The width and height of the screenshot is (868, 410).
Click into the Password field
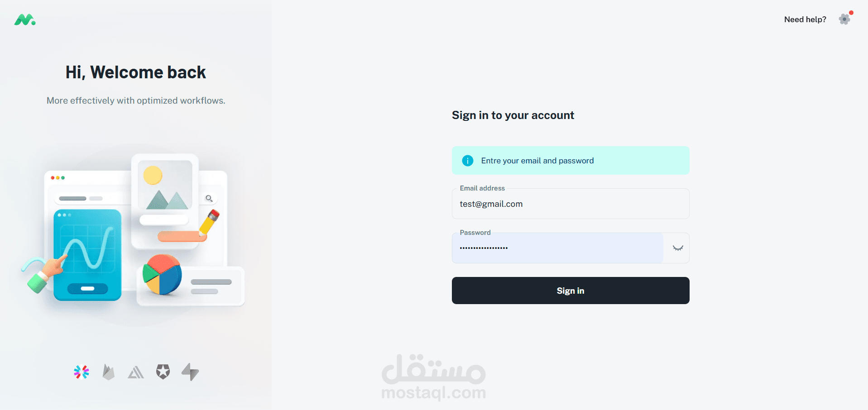coord(557,248)
